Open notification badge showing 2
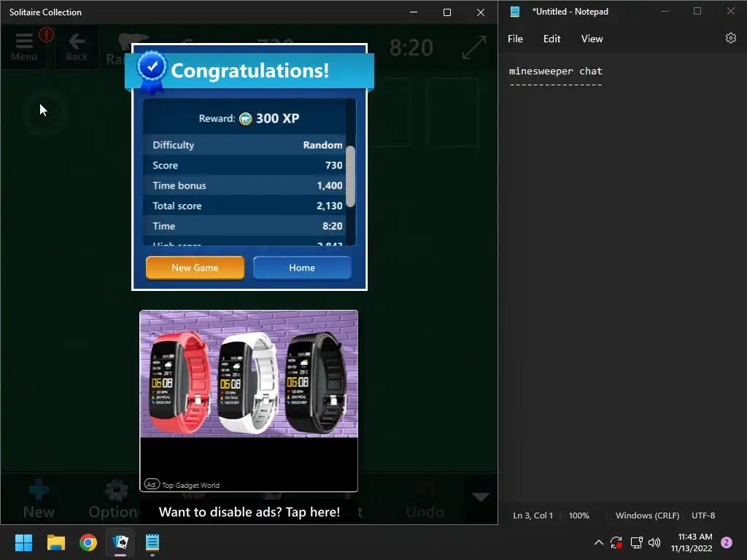Viewport: 747px width, 560px height. (x=726, y=542)
